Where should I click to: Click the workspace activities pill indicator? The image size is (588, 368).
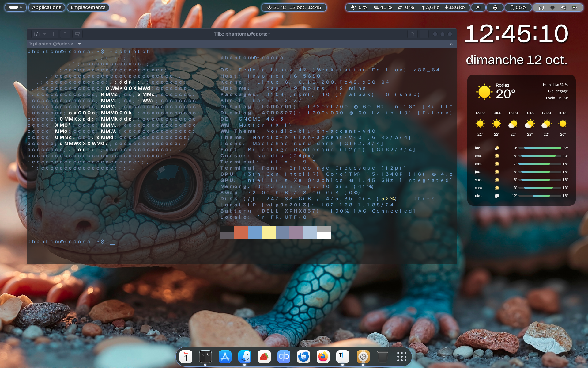coord(15,7)
